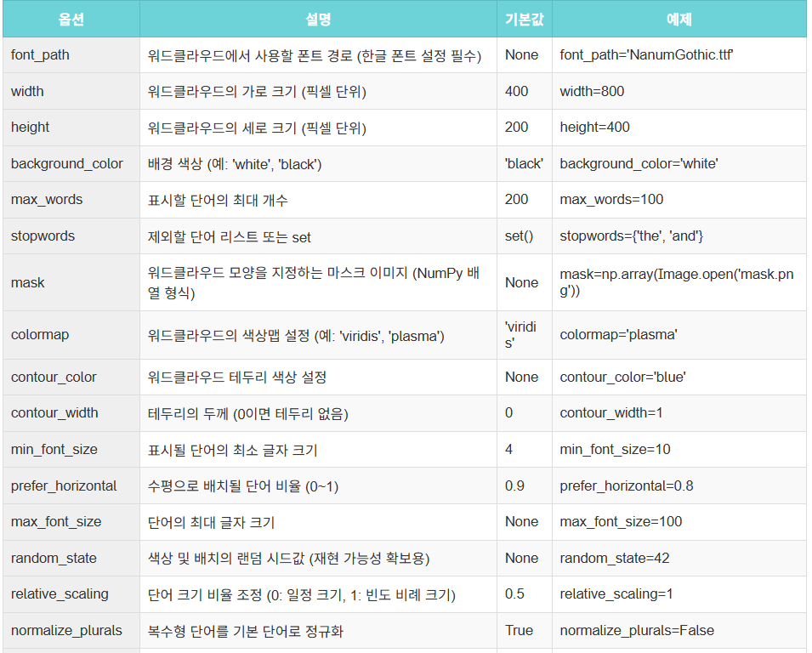The height and width of the screenshot is (653, 812).
Task: Click default value 4 for min_font_size
Action: [508, 450]
